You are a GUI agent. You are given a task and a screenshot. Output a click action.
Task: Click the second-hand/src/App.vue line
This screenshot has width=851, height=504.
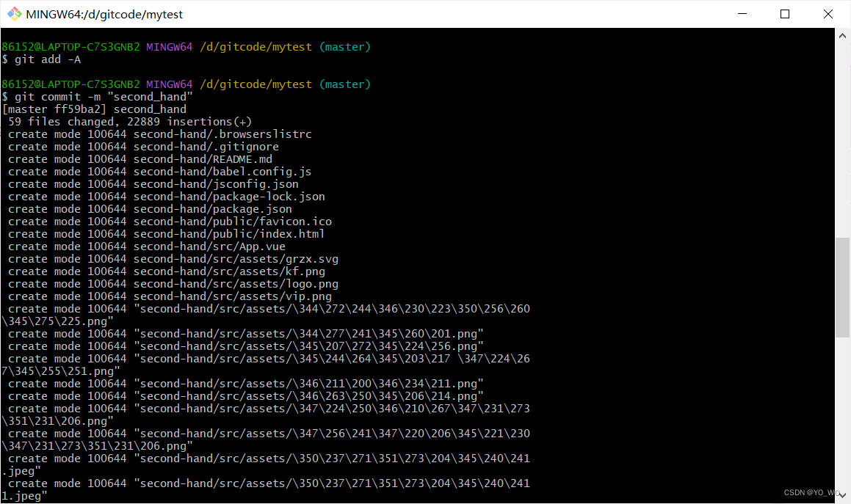(x=147, y=246)
